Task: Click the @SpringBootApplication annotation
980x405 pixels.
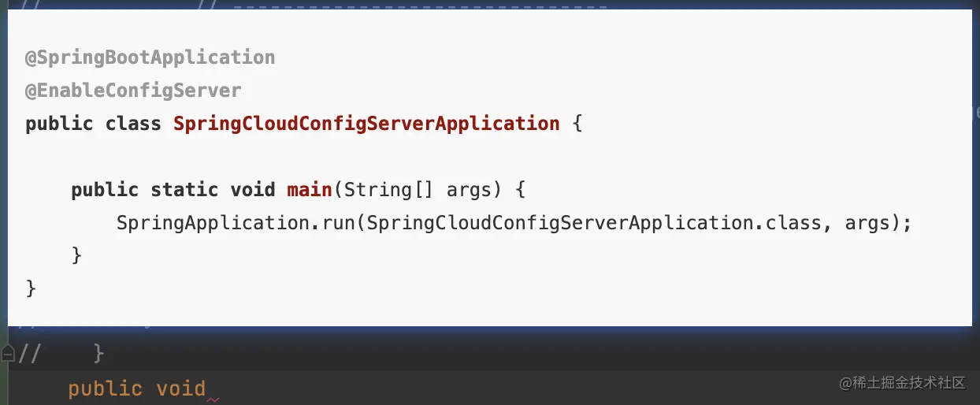Action: tap(150, 58)
